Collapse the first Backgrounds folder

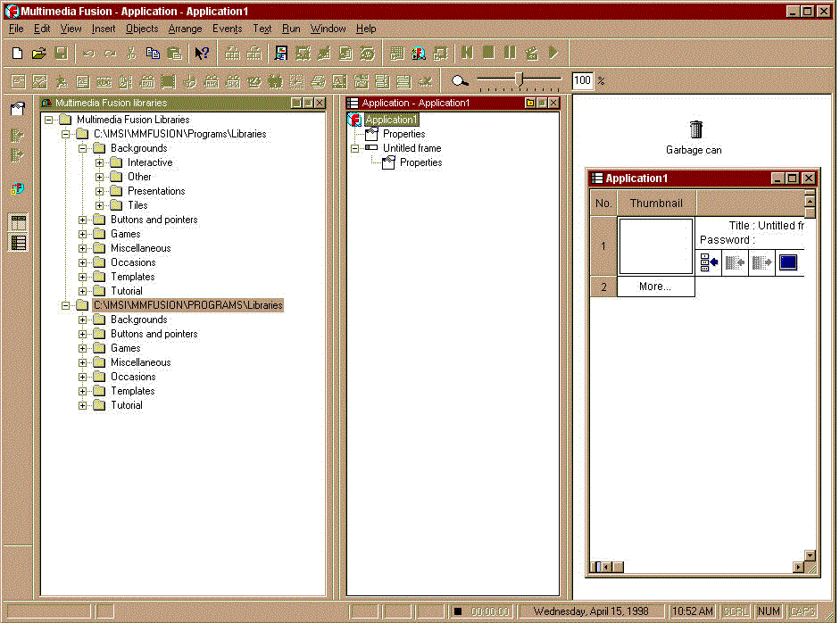pos(82,148)
